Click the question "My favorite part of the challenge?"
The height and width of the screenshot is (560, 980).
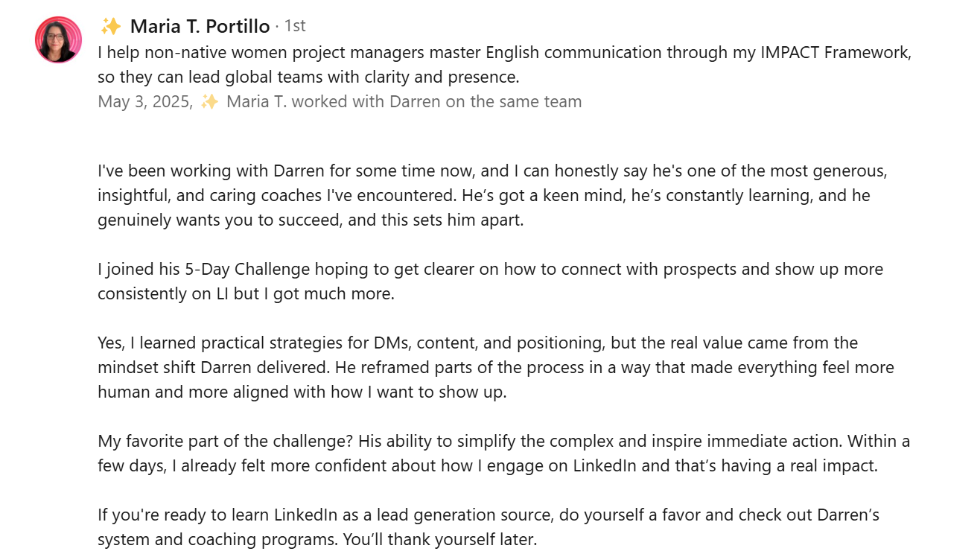[225, 441]
